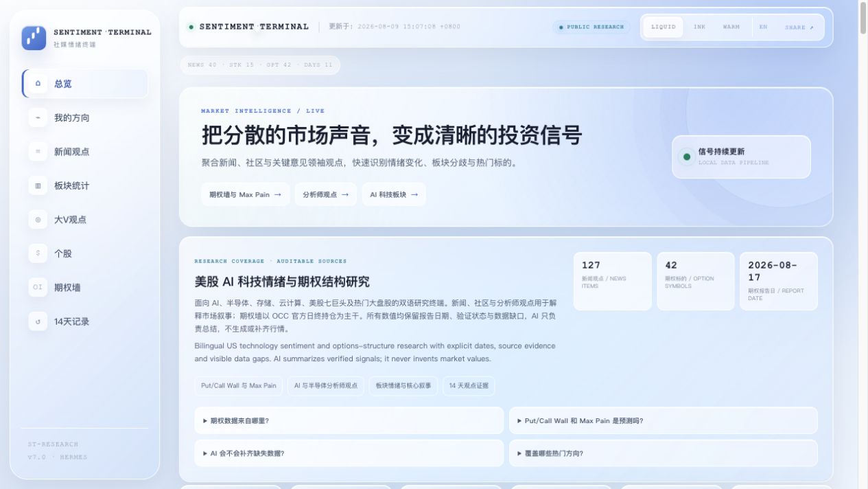Screen dimensions: 868x489
Task: Click the Put/Call Wall 与 Max Pain tag
Action: (238, 385)
